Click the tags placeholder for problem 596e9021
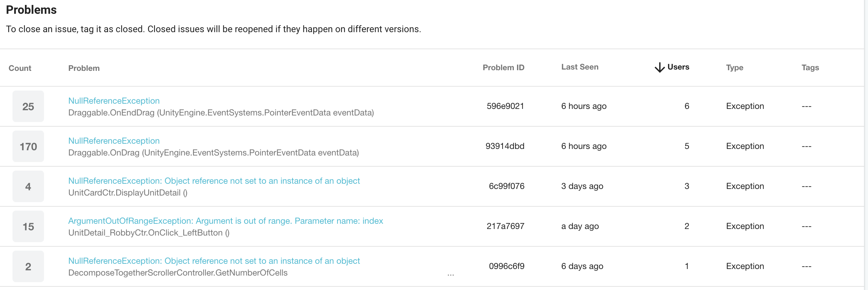The height and width of the screenshot is (290, 868). (x=806, y=106)
